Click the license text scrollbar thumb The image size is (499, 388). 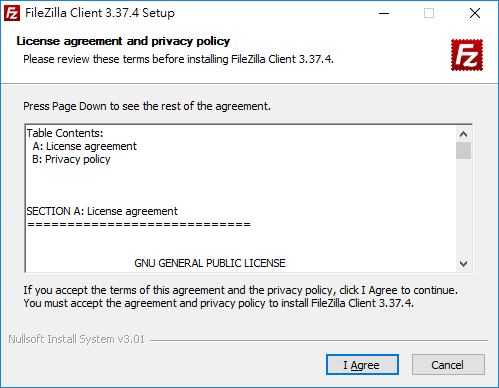point(463,151)
